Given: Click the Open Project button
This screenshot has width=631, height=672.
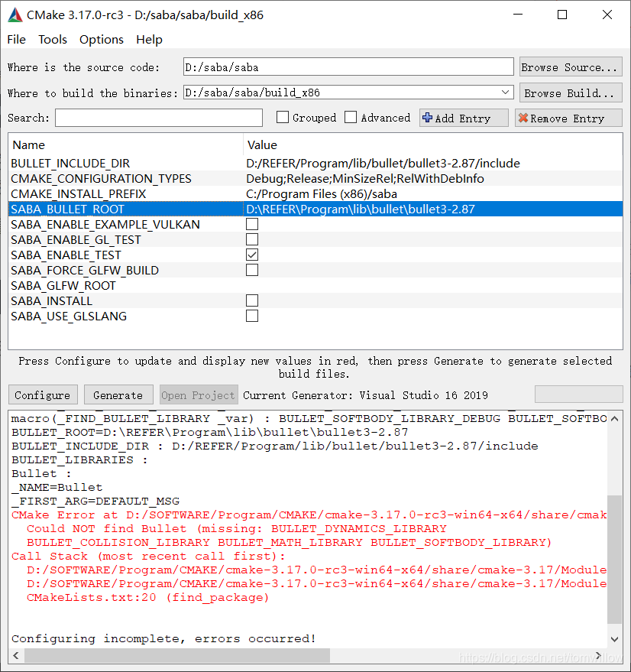Looking at the screenshot, I should [x=199, y=394].
